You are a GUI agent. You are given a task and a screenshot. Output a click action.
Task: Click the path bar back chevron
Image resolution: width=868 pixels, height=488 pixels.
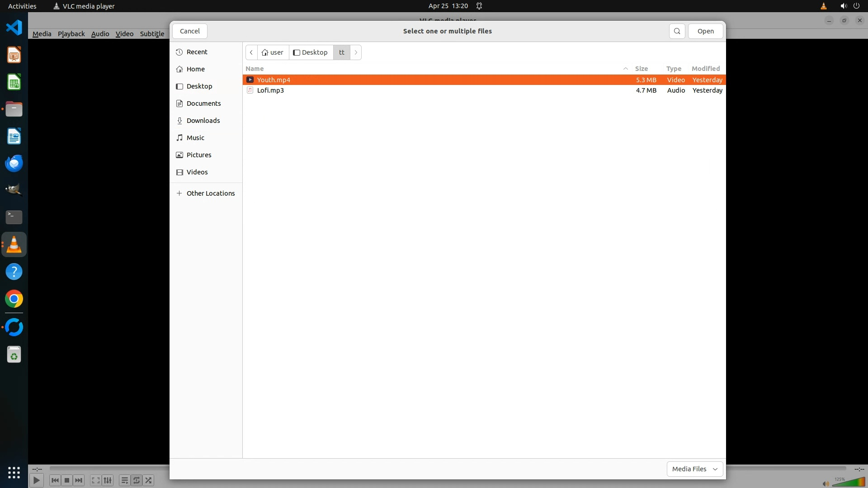tap(251, 52)
